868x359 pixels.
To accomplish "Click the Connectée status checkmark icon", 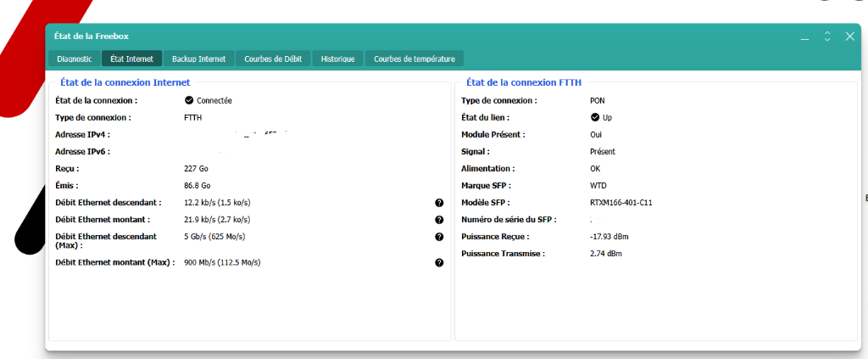I will tap(189, 100).
